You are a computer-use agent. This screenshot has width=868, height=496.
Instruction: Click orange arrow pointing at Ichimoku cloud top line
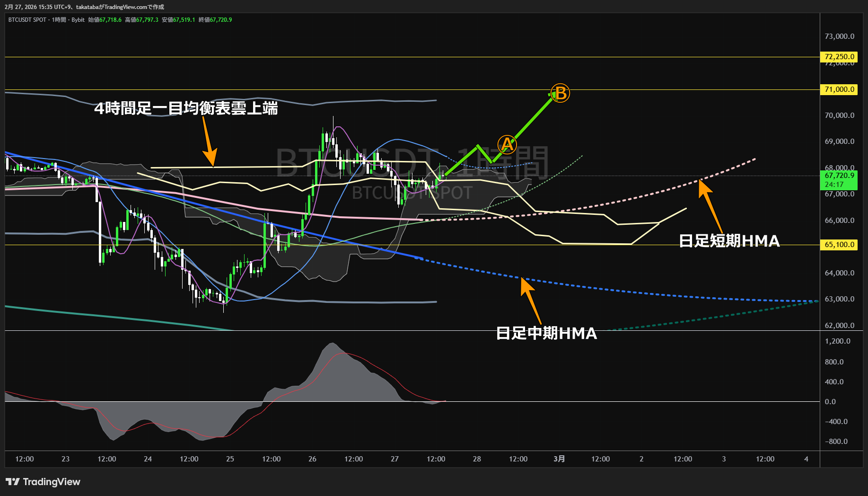(209, 142)
